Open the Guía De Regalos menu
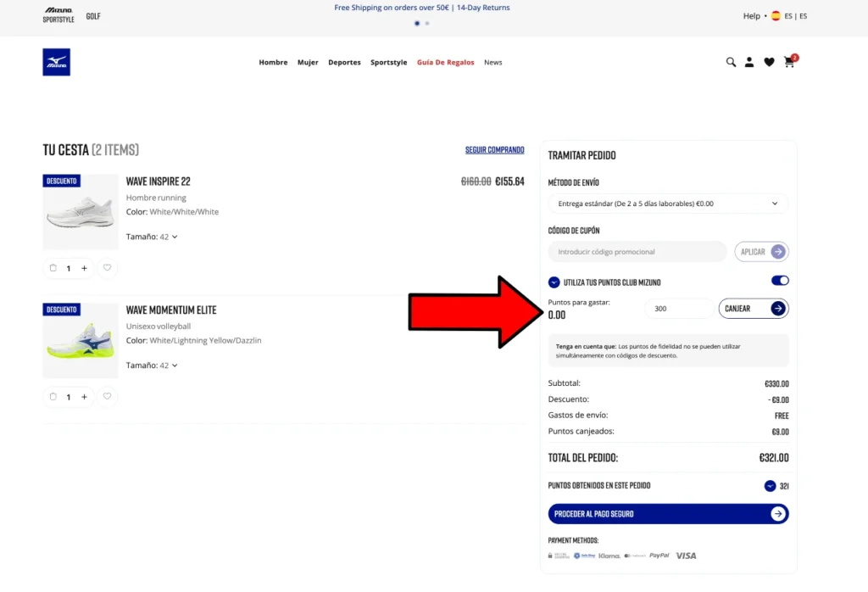Screen dimensions: 868x592 (445, 62)
